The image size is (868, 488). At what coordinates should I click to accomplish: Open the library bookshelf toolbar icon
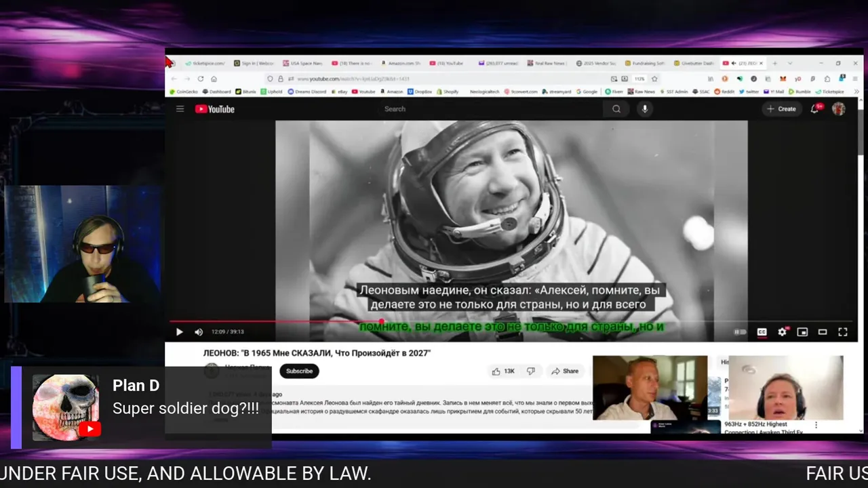(711, 79)
